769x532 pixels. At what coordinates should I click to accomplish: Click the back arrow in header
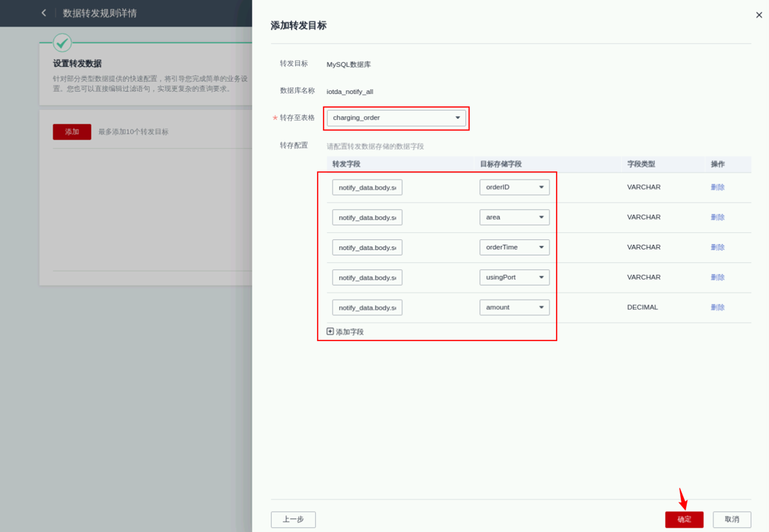(x=44, y=13)
